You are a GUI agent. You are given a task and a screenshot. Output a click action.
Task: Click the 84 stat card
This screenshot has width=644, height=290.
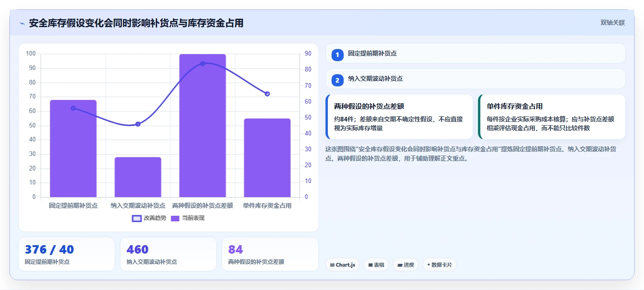[270, 254]
